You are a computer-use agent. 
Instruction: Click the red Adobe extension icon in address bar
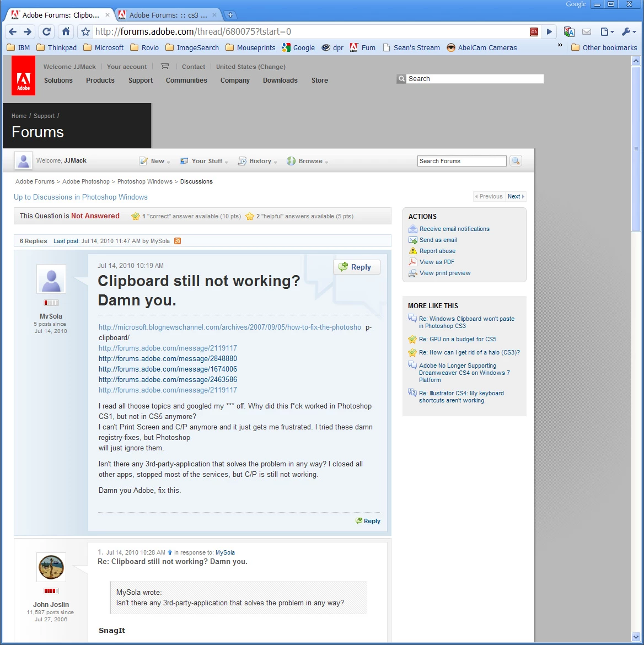pyautogui.click(x=534, y=31)
